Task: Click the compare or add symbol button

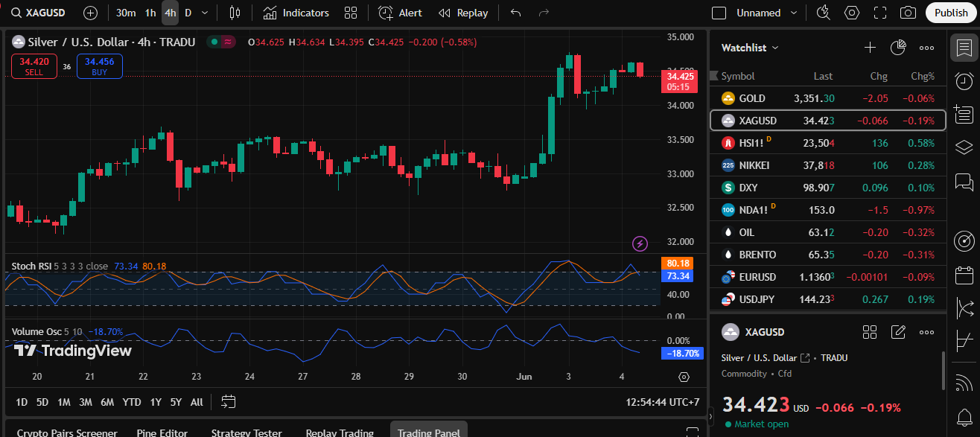Action: (x=90, y=13)
